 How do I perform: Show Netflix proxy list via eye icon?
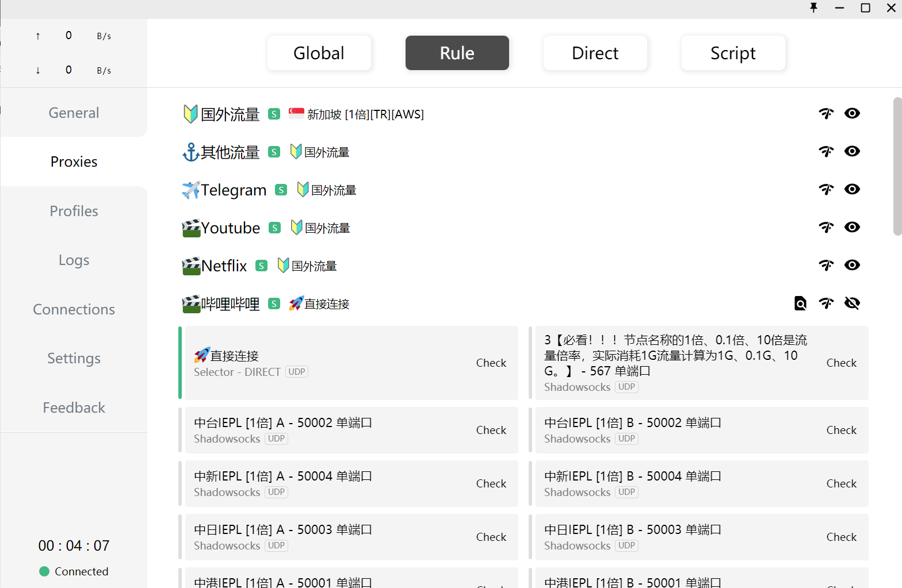852,265
